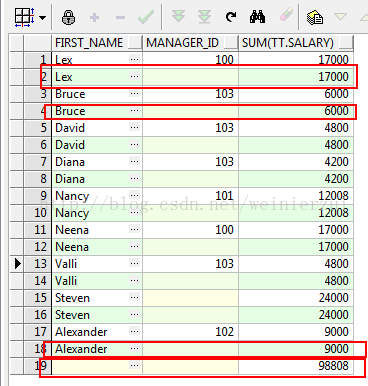Click the small sort box in MANAGER_ID header
The width and height of the screenshot is (368, 386).
click(231, 43)
